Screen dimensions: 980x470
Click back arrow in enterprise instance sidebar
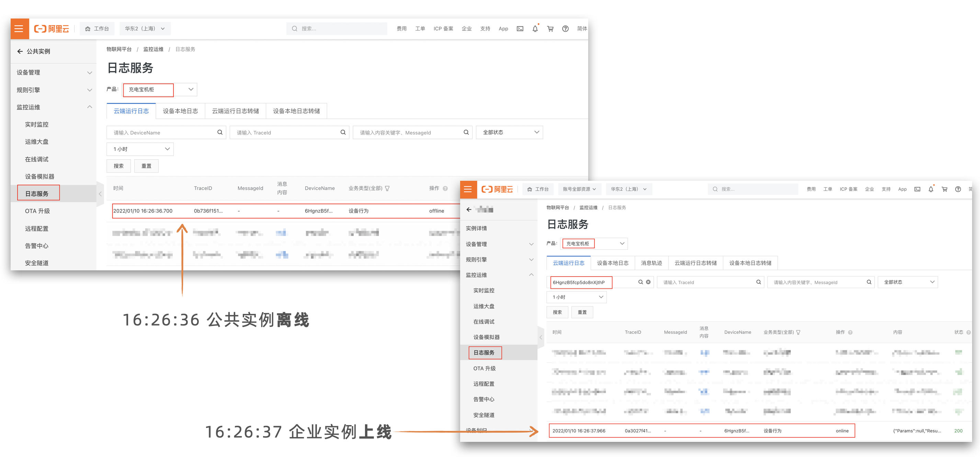(469, 209)
